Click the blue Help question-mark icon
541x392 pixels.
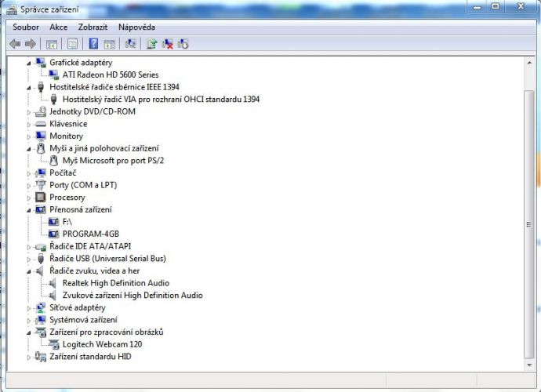93,44
